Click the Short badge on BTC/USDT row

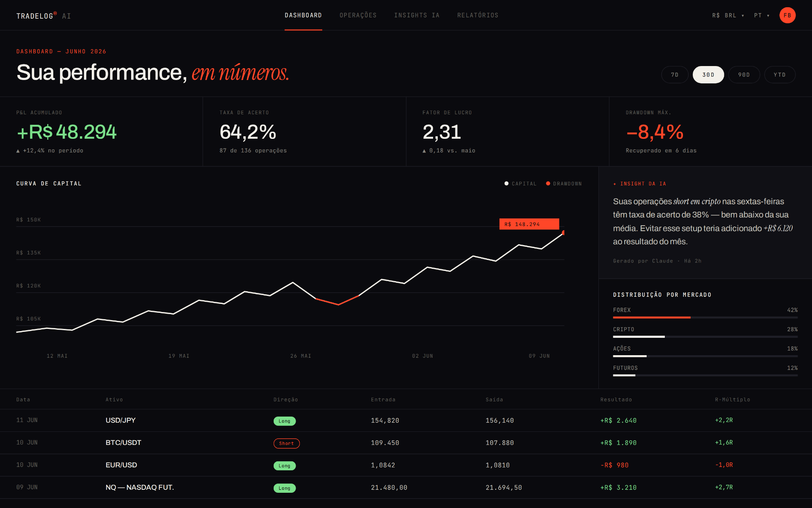(286, 443)
